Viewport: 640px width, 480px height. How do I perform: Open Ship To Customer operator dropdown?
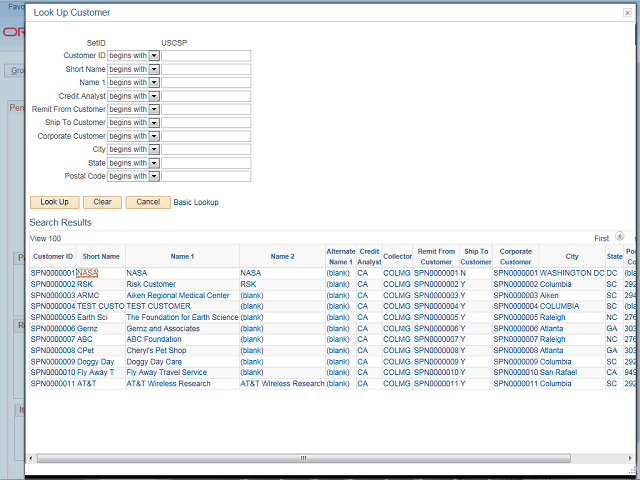(154, 122)
